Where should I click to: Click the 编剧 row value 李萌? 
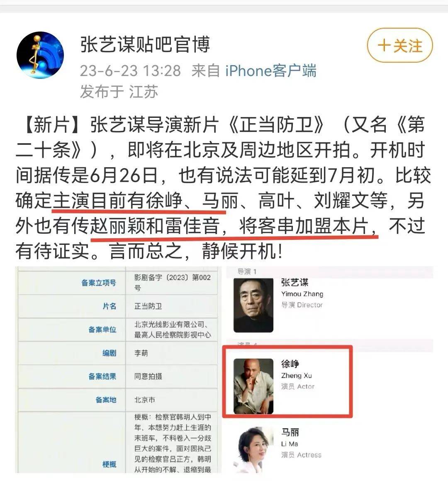click(x=141, y=353)
